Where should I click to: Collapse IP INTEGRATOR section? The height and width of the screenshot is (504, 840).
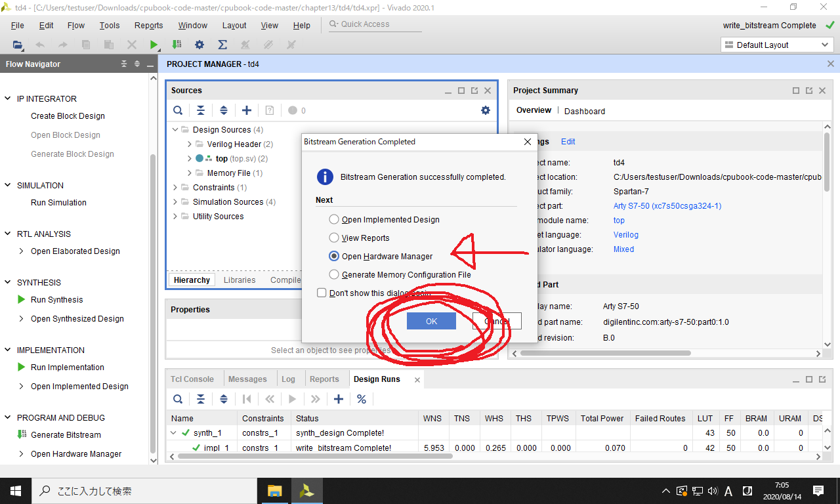(x=8, y=98)
